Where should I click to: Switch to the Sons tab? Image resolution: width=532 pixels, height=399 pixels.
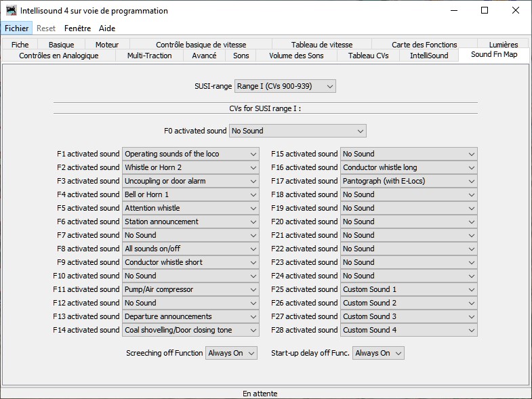pos(241,56)
